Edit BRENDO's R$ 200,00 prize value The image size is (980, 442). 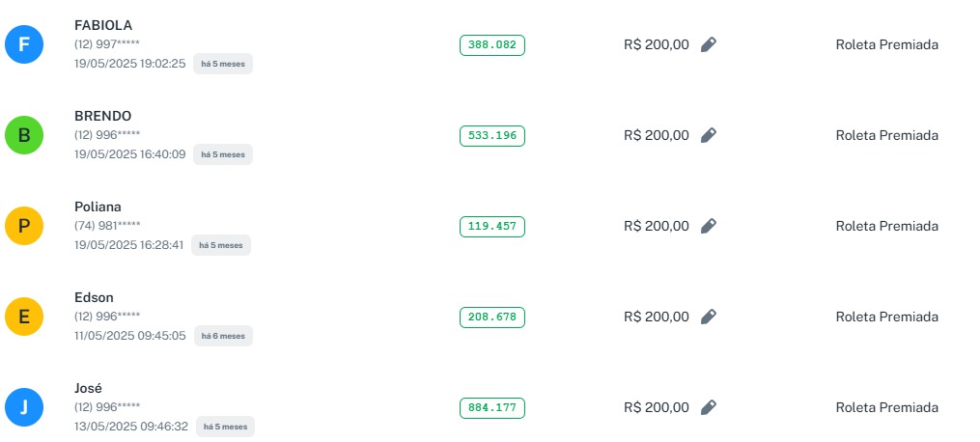708,135
